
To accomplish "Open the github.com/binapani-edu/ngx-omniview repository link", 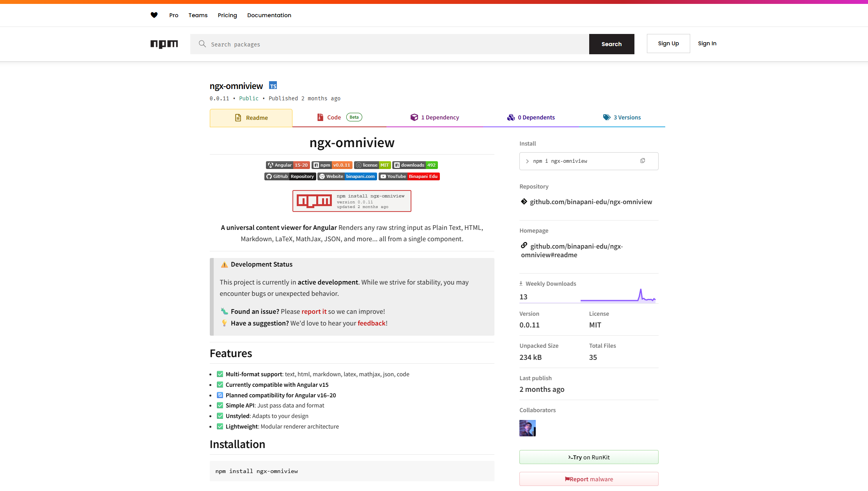I will tap(591, 202).
